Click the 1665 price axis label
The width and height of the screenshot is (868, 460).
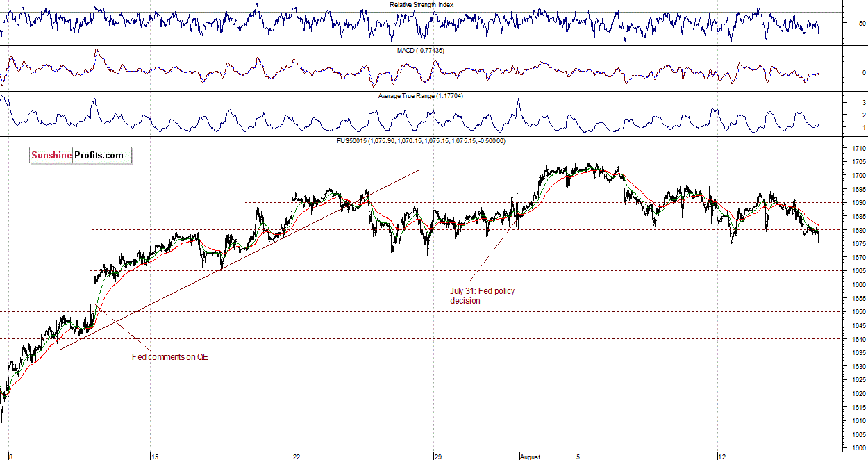coord(858,271)
